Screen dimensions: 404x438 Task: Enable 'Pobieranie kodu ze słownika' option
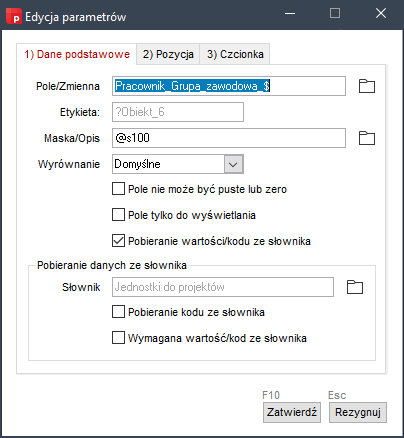point(118,312)
